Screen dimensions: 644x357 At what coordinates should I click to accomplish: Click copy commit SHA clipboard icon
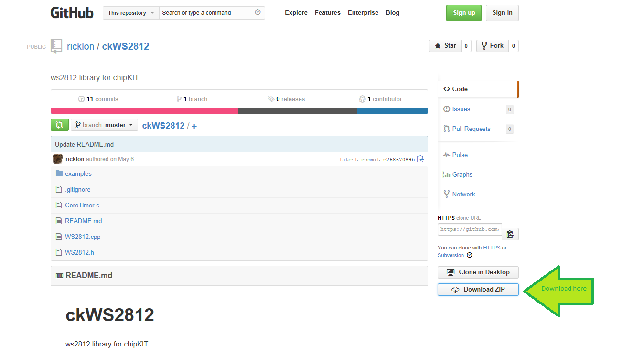click(420, 159)
